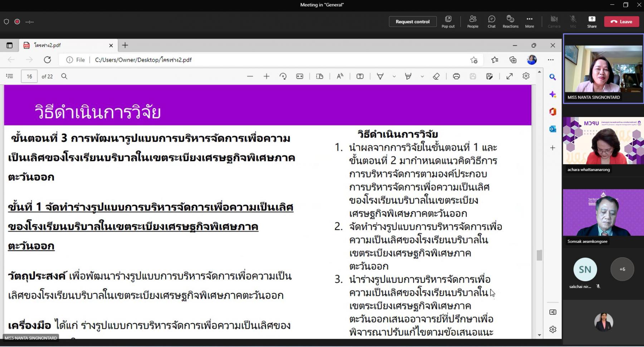644x347 pixels.
Task: Zoom in the PDF
Action: (267, 76)
